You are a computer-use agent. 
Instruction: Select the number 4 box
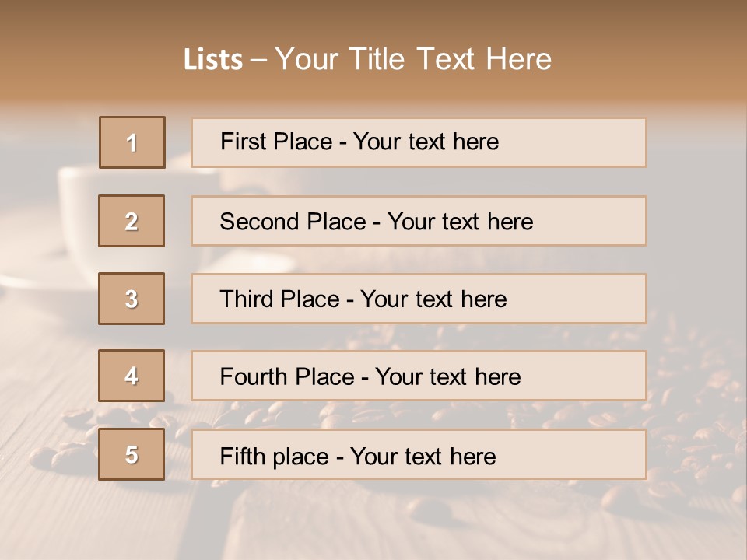pyautogui.click(x=132, y=376)
